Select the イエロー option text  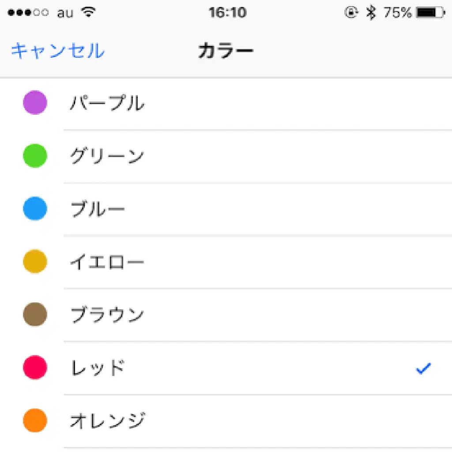coord(107,262)
